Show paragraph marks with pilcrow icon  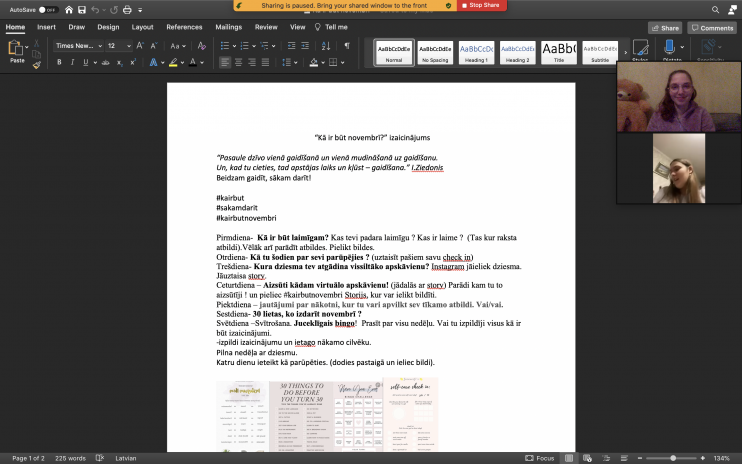point(347,46)
